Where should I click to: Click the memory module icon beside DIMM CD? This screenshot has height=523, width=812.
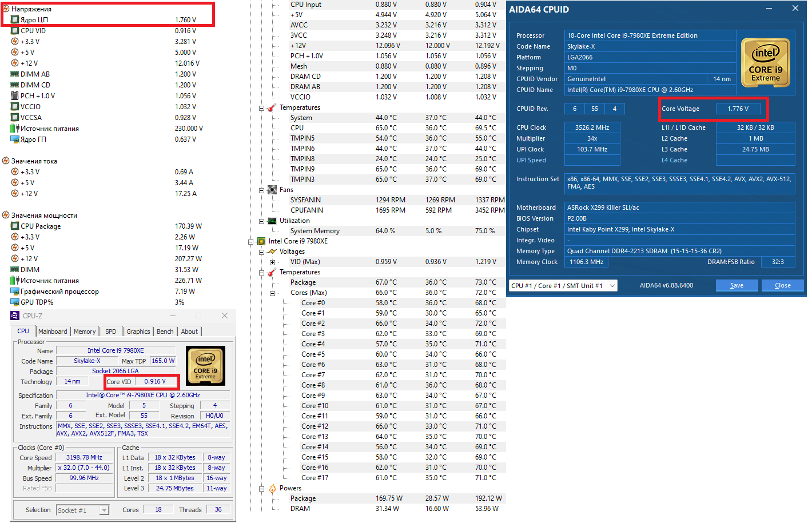coord(15,85)
